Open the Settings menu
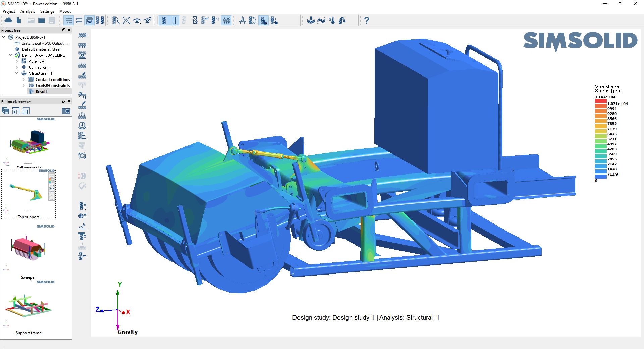Screen dimensions: 644x349 click(47, 11)
